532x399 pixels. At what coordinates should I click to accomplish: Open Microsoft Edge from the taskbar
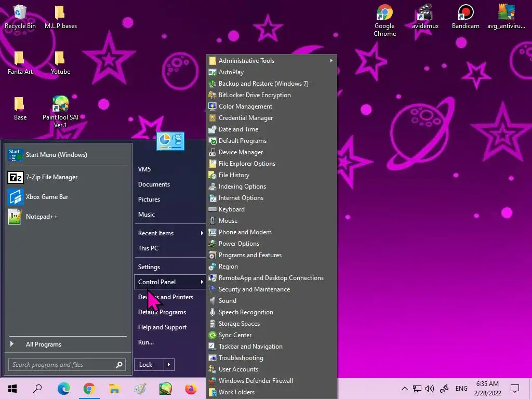point(63,389)
